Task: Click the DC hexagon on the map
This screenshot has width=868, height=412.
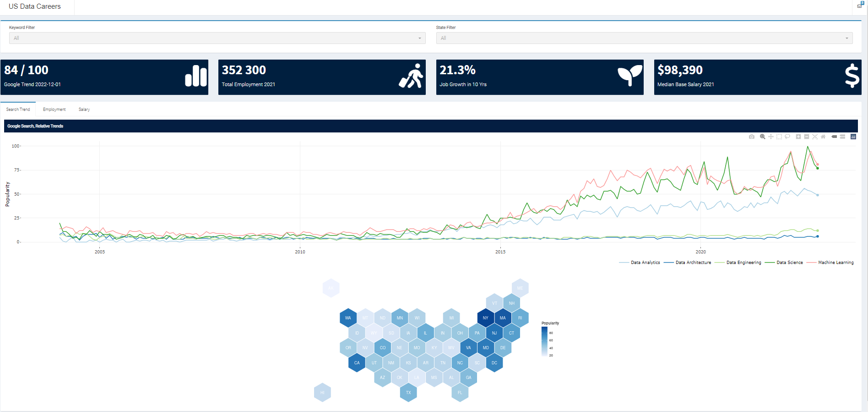Action: (x=494, y=363)
